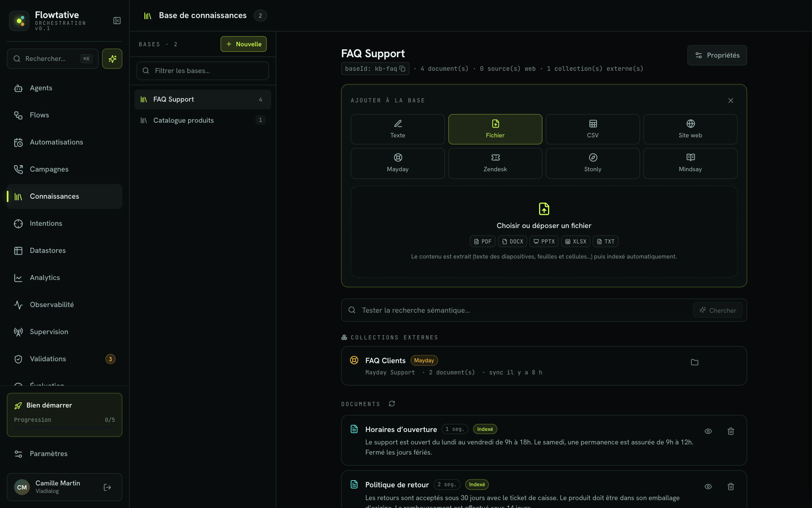Select the Texte source option
Image resolution: width=812 pixels, height=508 pixels.
tap(397, 129)
